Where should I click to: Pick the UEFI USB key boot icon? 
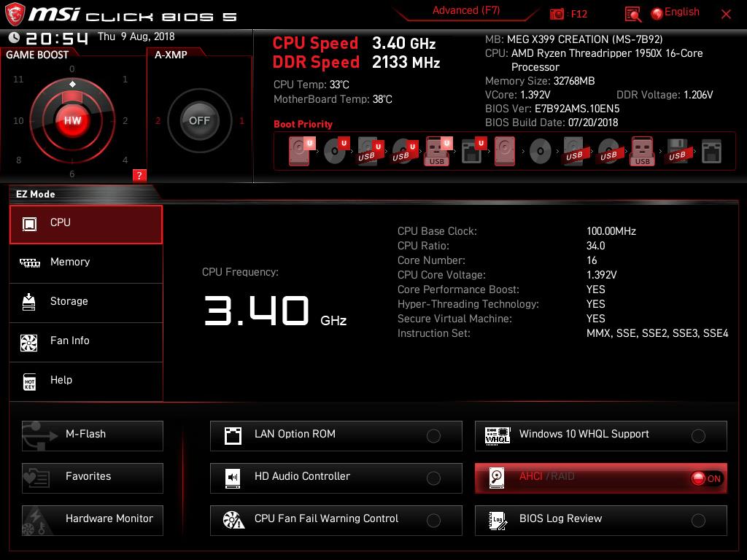[438, 151]
